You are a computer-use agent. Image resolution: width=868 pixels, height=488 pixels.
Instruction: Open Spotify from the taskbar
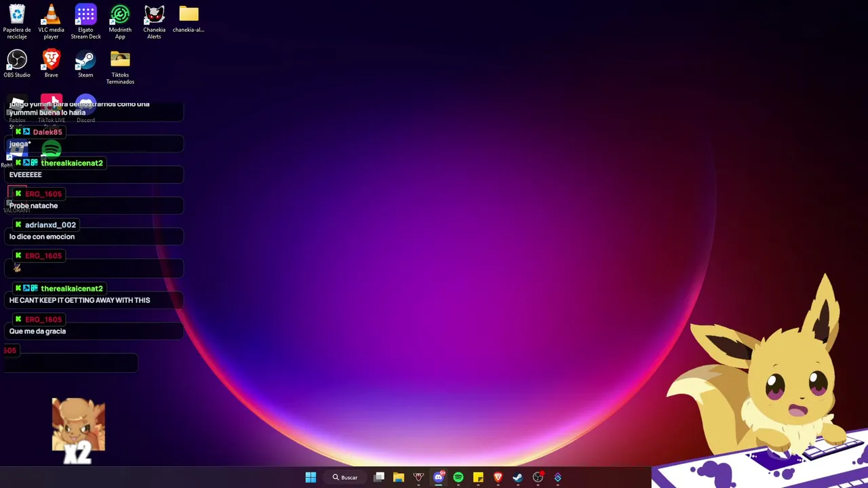[x=458, y=477]
